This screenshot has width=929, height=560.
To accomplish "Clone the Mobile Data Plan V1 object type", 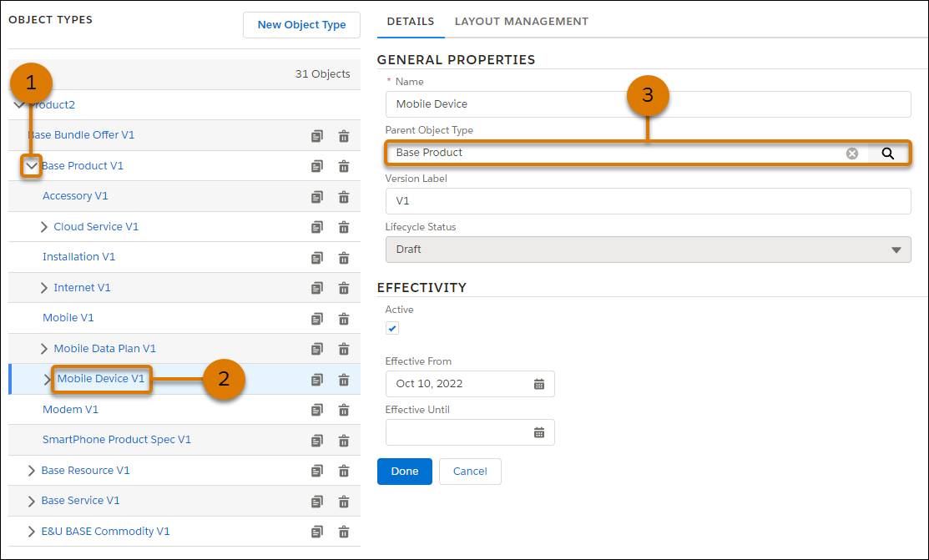I will pos(317,349).
